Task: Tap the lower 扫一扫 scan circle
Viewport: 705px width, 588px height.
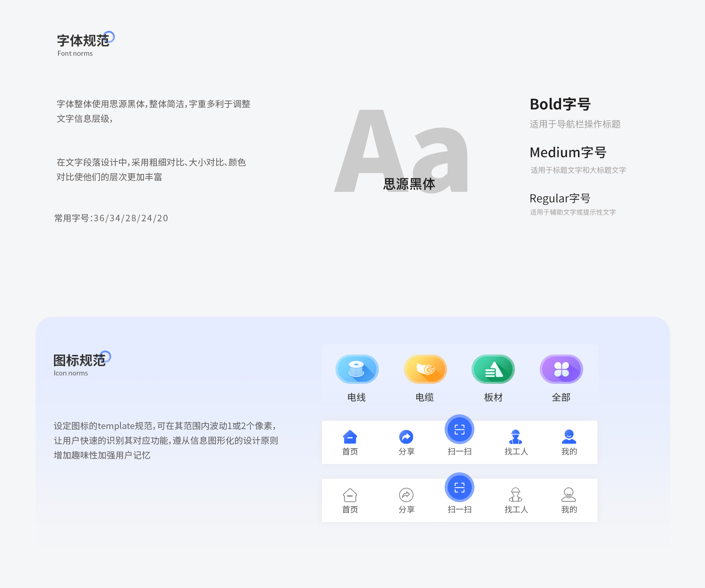Action: pyautogui.click(x=459, y=487)
